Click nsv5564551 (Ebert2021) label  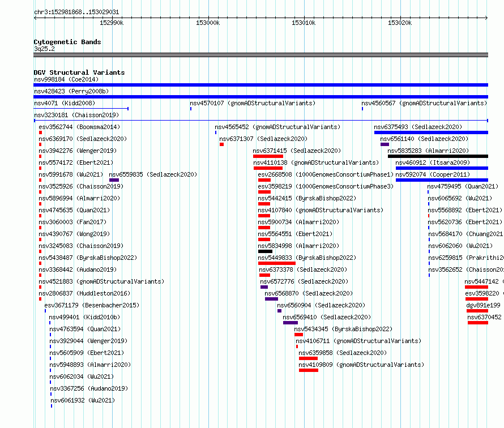coord(295,234)
